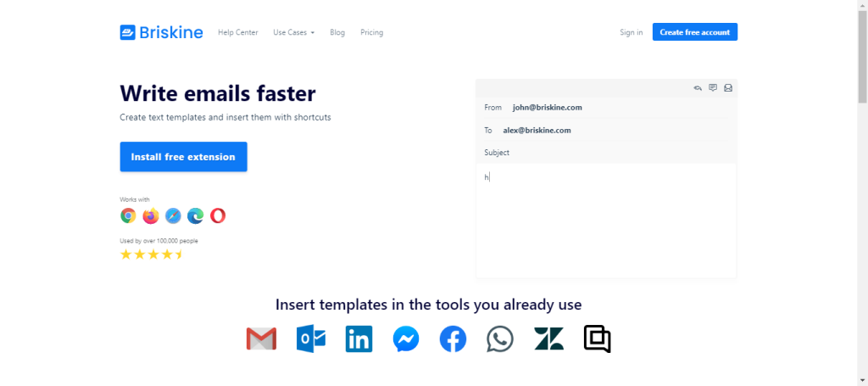Click the yellow star rating

[152, 255]
